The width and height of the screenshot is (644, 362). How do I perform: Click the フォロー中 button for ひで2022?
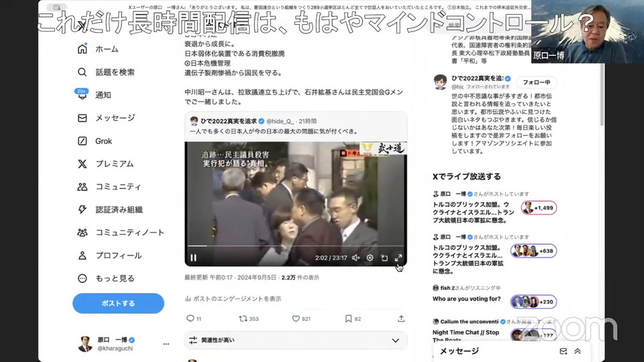(x=536, y=82)
